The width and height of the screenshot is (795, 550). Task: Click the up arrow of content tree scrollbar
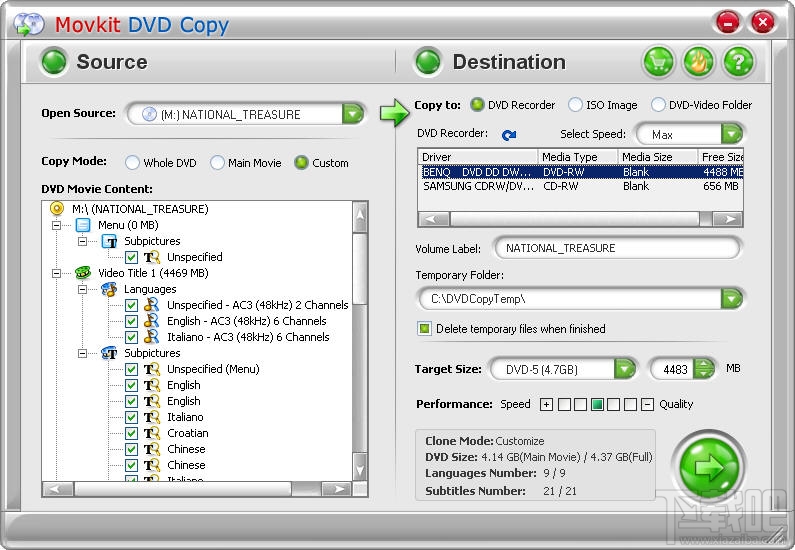pyautogui.click(x=360, y=216)
